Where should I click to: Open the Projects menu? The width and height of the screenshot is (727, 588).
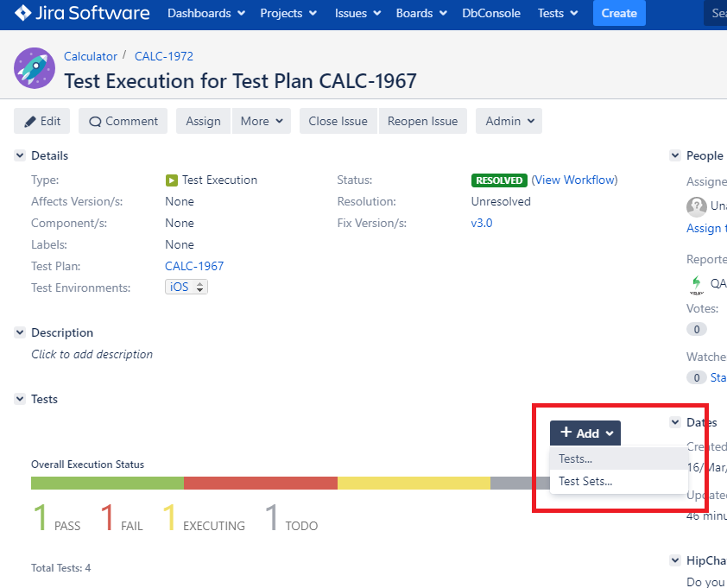(x=288, y=13)
